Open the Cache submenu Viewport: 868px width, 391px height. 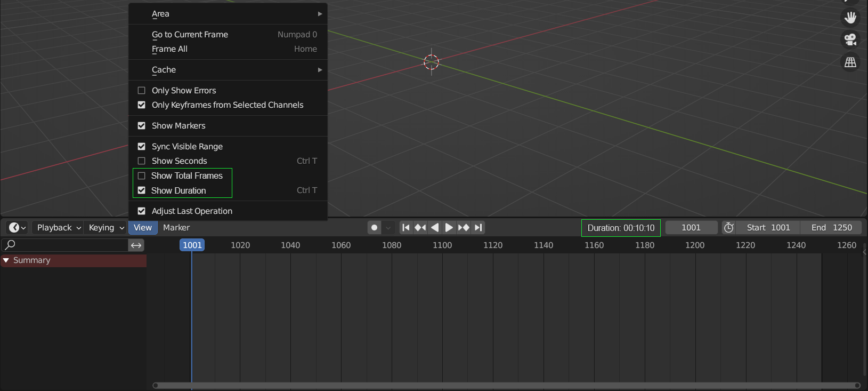tap(228, 70)
